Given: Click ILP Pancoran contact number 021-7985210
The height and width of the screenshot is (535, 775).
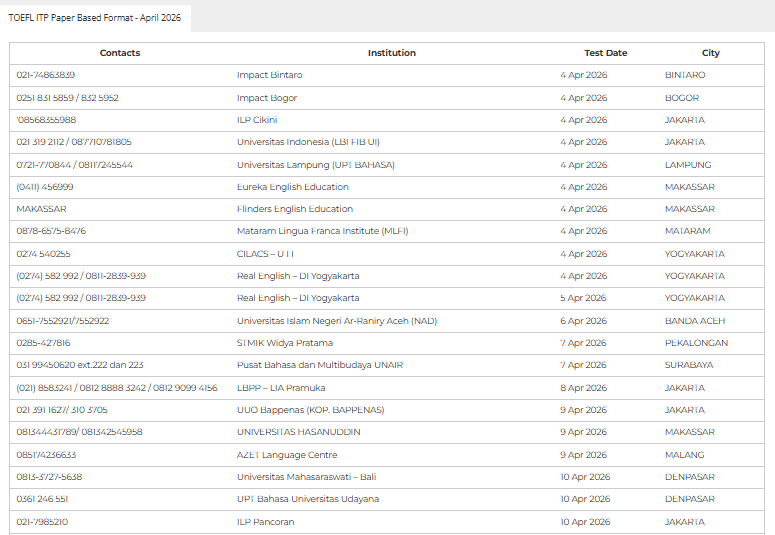Looking at the screenshot, I should [x=42, y=522].
